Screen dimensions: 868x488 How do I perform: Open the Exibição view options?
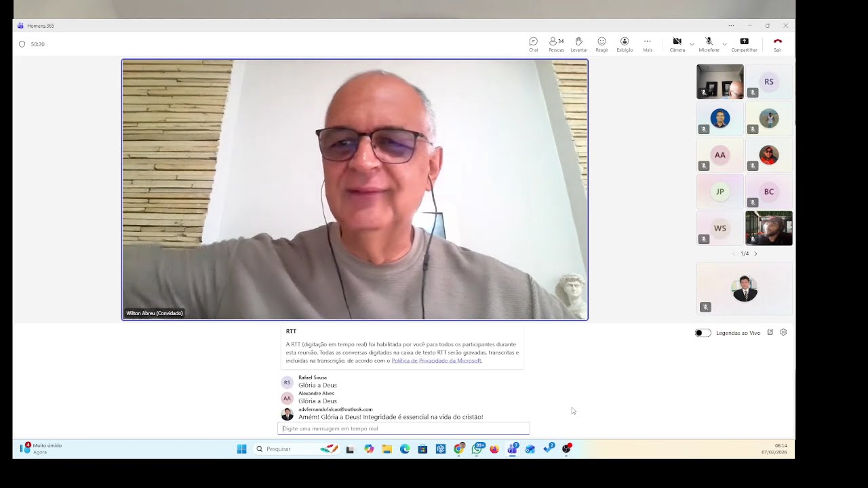click(x=625, y=45)
